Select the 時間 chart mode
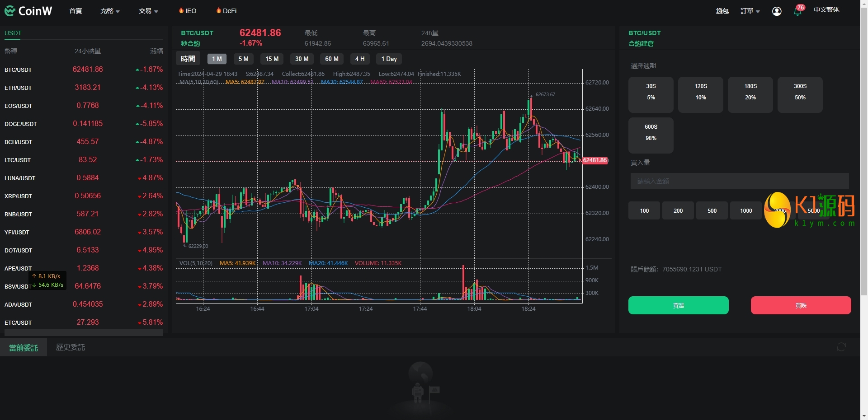Screen dimensions: 868x420 188,59
